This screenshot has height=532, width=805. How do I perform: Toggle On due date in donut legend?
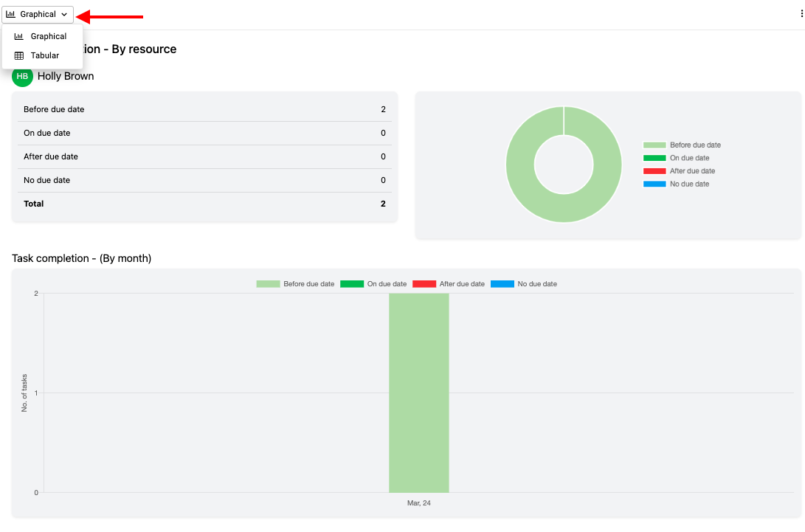pos(676,158)
